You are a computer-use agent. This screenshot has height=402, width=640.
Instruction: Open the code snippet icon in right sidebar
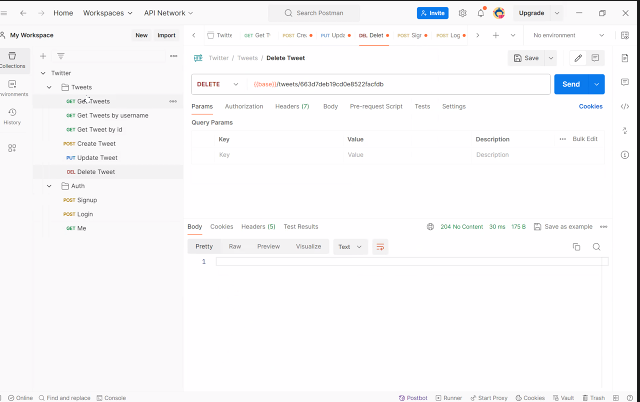click(625, 107)
